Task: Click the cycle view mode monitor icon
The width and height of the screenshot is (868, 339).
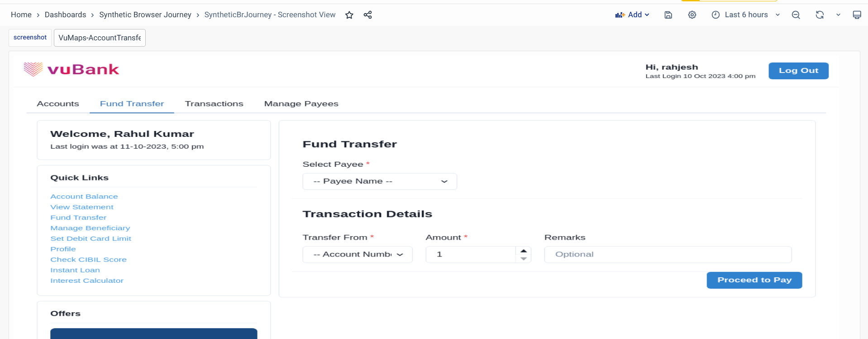Action: click(x=856, y=15)
